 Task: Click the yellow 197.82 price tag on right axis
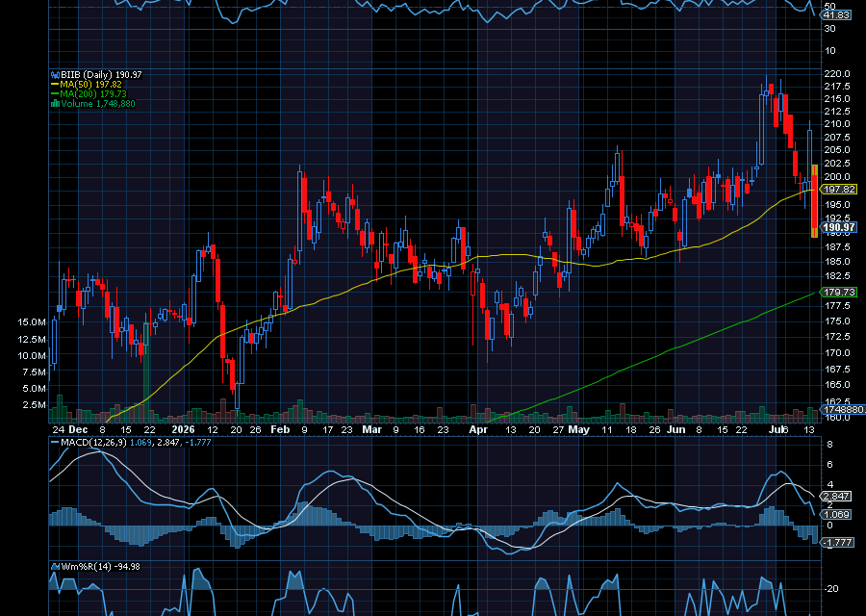pyautogui.click(x=838, y=189)
